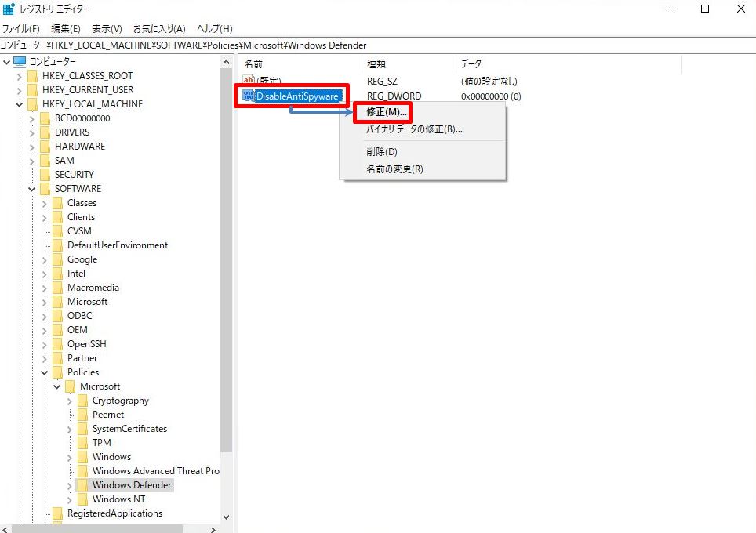Select the ODBC key
Viewport: 756px width, 533px height.
pyautogui.click(x=79, y=316)
